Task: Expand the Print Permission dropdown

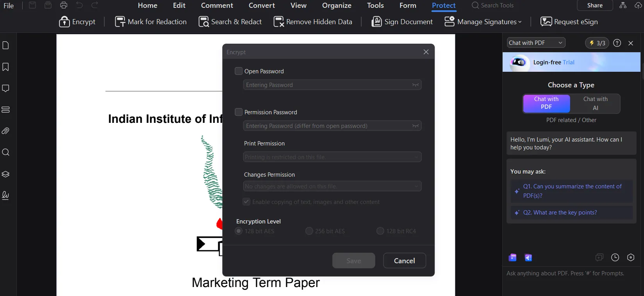Action: (332, 157)
